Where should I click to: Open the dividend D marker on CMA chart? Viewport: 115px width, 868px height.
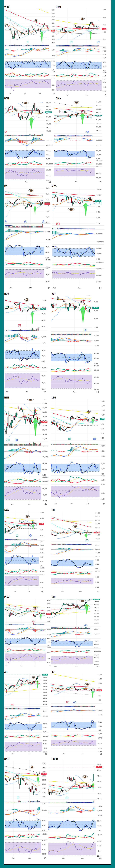coord(87,132)
